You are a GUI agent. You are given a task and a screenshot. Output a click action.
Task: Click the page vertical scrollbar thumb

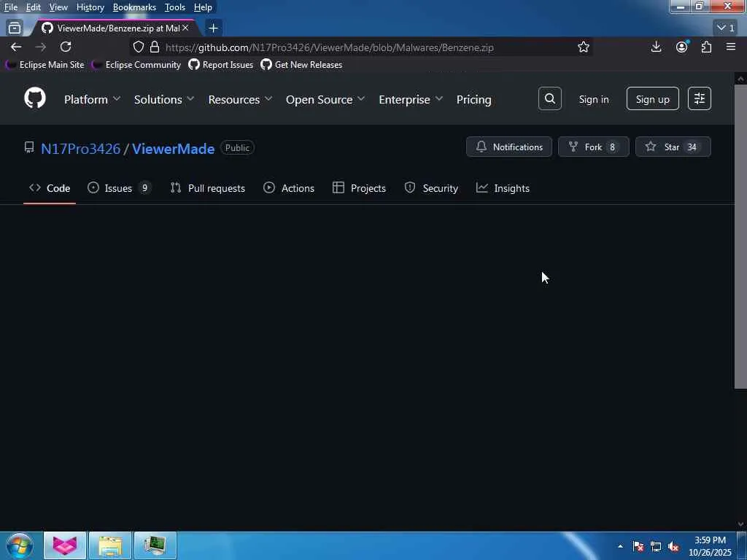tap(740, 237)
